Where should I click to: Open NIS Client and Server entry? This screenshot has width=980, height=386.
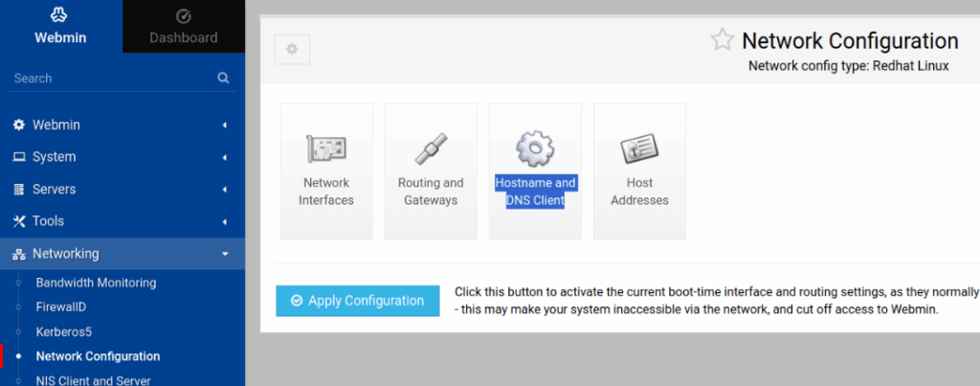93,380
